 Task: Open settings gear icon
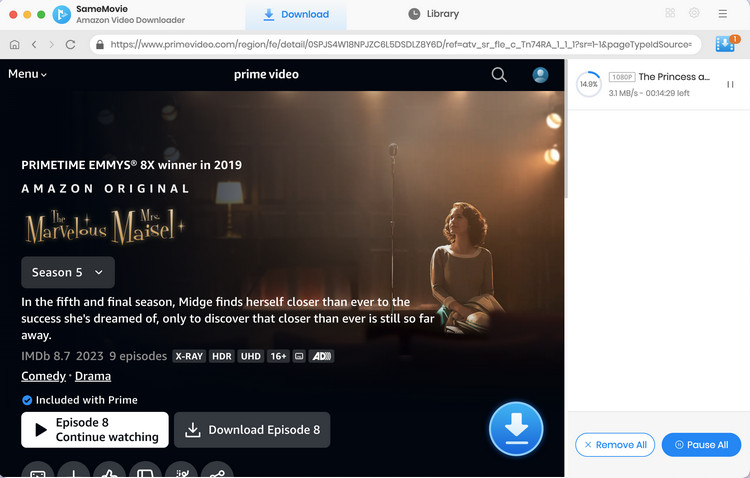click(x=694, y=13)
